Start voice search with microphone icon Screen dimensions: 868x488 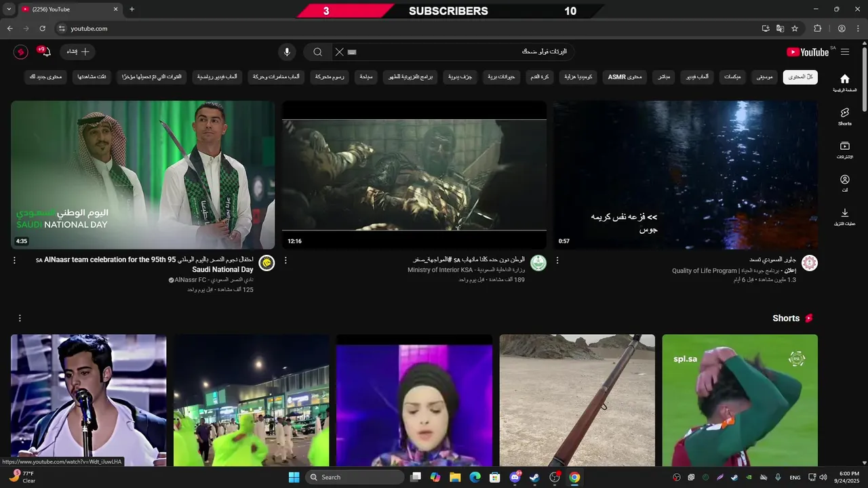coord(287,52)
